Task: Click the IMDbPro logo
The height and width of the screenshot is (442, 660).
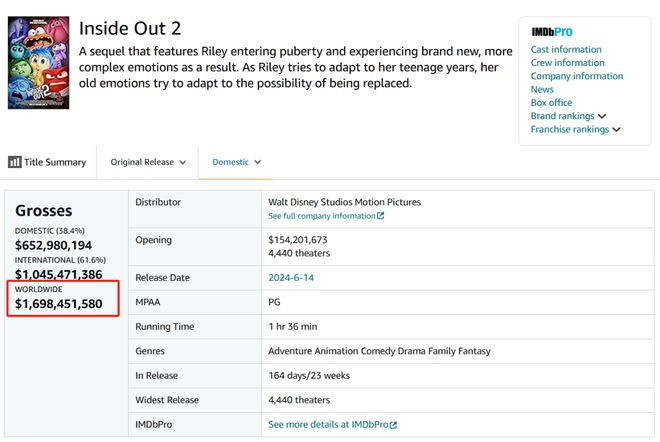Action: click(551, 32)
